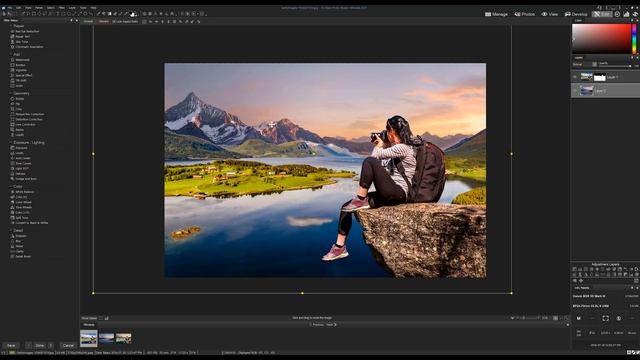Select the third filmstrip thumbnail
The image size is (640, 360).
[124, 338]
